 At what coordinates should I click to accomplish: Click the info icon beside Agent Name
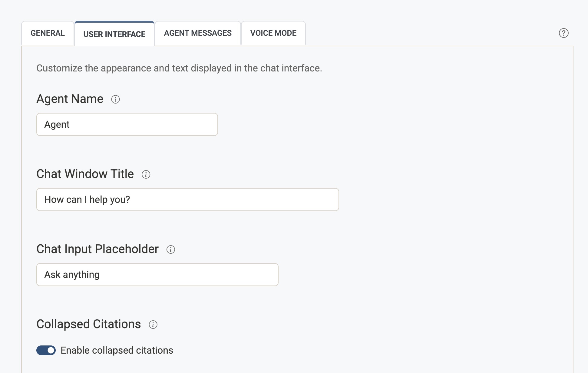coord(115,99)
